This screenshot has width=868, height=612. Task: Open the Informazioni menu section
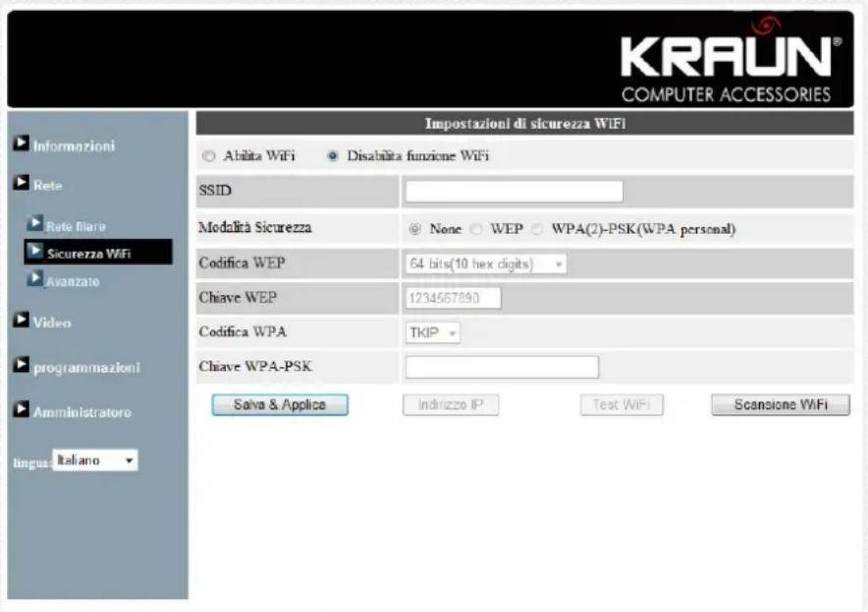point(74,146)
